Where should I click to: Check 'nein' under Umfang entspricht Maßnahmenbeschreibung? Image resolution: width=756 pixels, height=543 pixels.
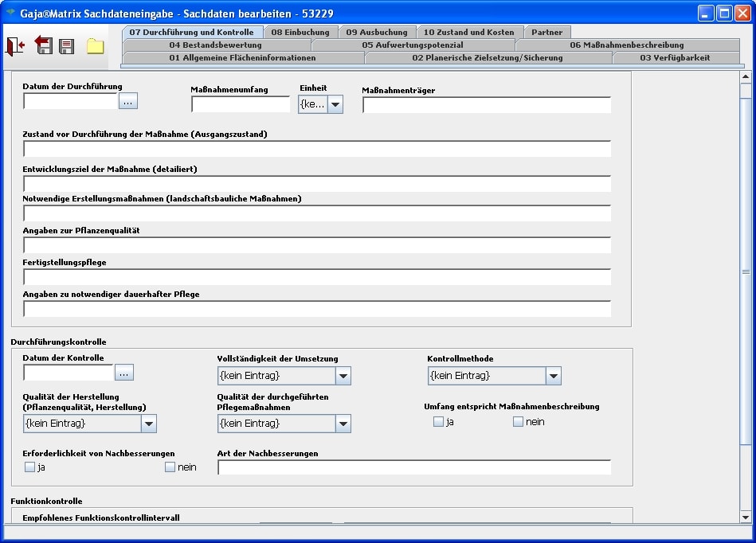[518, 422]
